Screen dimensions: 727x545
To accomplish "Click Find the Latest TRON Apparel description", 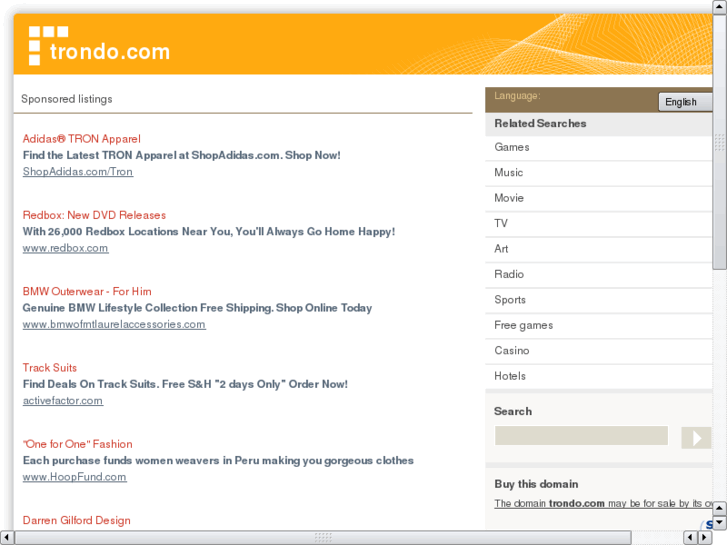I will (182, 155).
